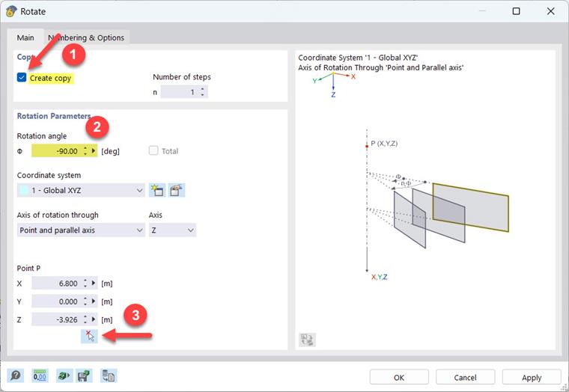
Task: Open the help icon in the bottom toolbar
Action: point(16,376)
